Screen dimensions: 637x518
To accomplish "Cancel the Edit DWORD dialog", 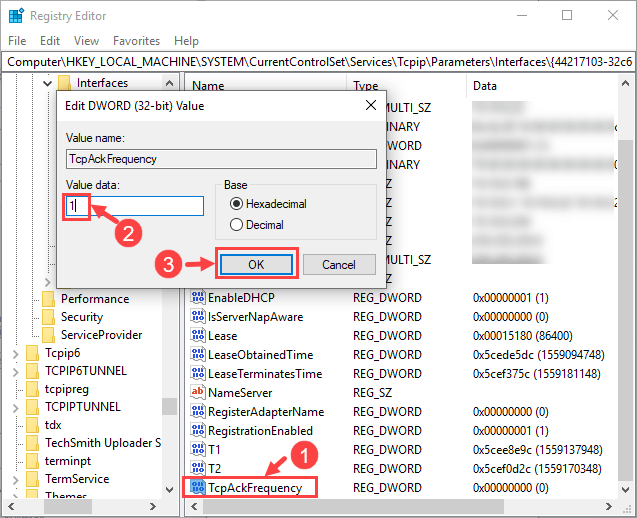I will click(339, 264).
